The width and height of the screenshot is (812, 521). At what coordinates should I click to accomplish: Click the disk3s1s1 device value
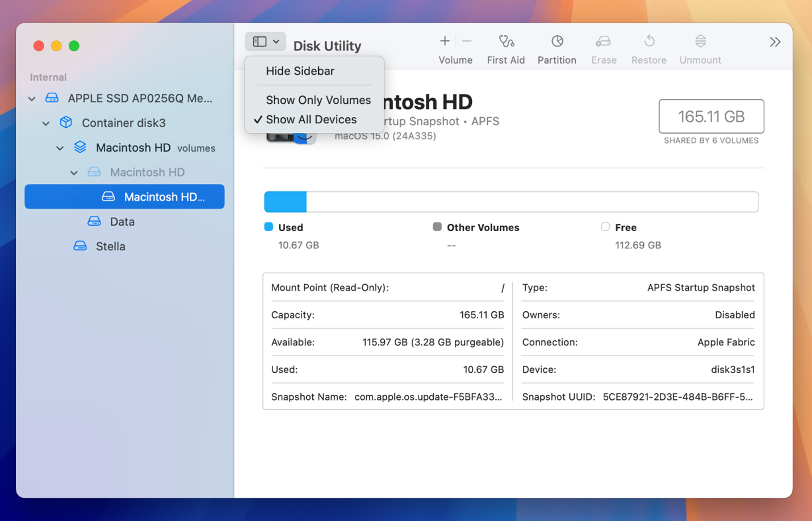733,370
